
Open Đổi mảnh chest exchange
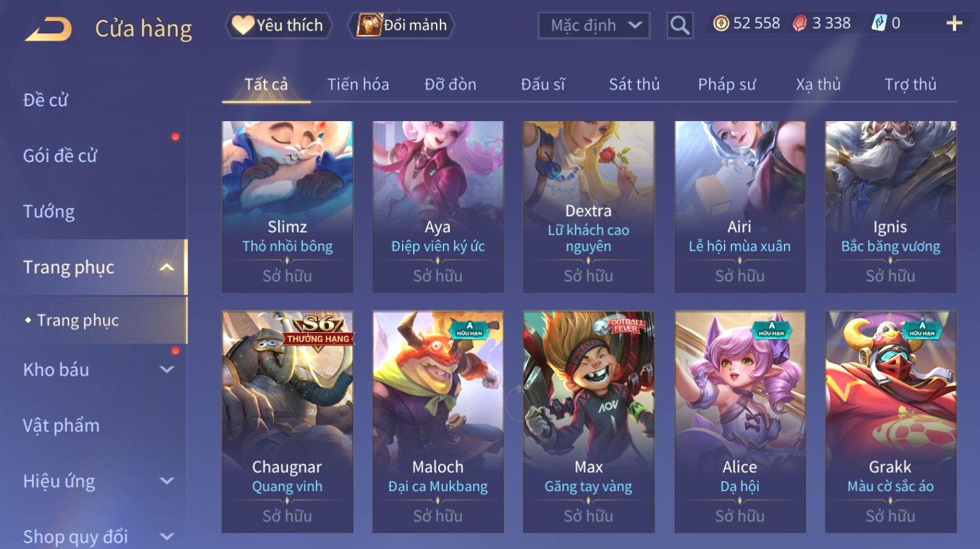(x=402, y=25)
